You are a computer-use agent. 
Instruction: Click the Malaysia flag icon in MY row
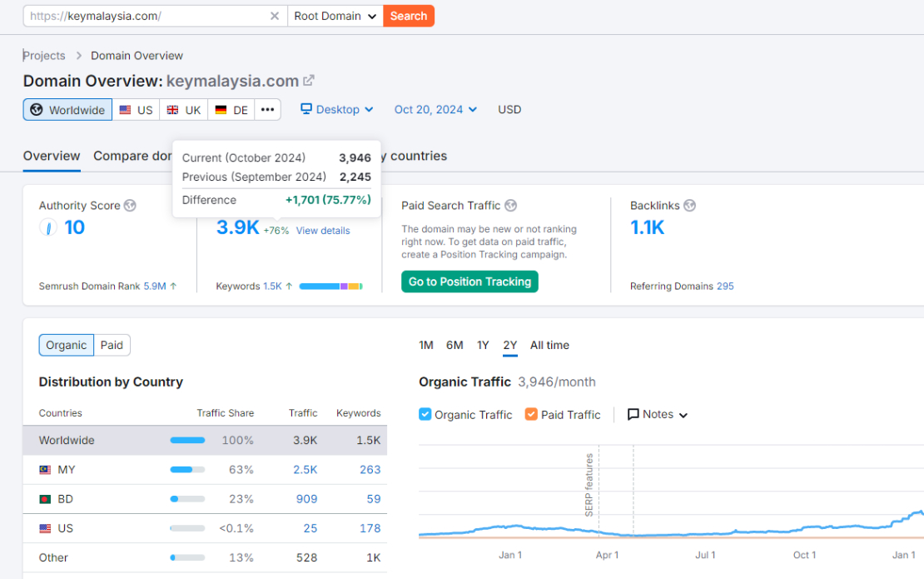click(x=45, y=470)
